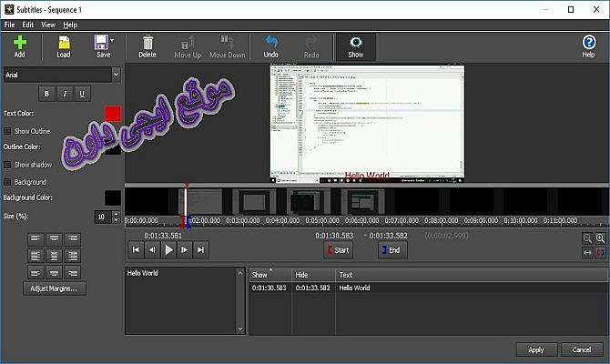The width and height of the screenshot is (610, 364).
Task: Tick the Background checkbox
Action: [7, 182]
